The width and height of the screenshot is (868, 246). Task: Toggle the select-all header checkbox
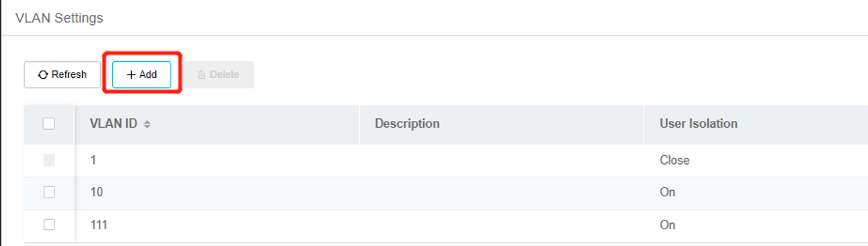click(x=48, y=124)
